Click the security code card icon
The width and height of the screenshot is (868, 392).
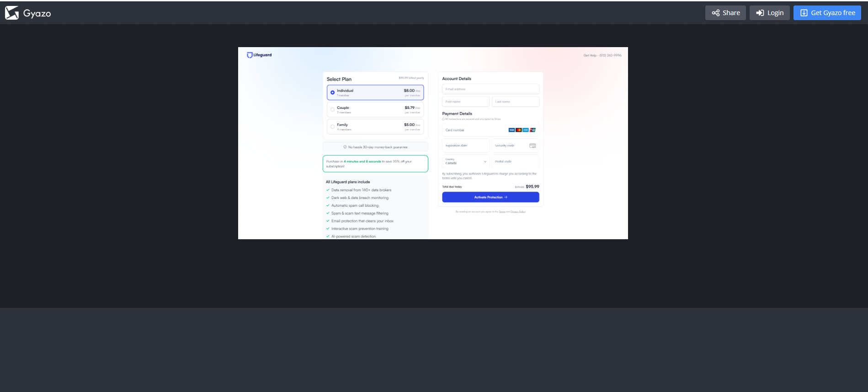[533, 146]
